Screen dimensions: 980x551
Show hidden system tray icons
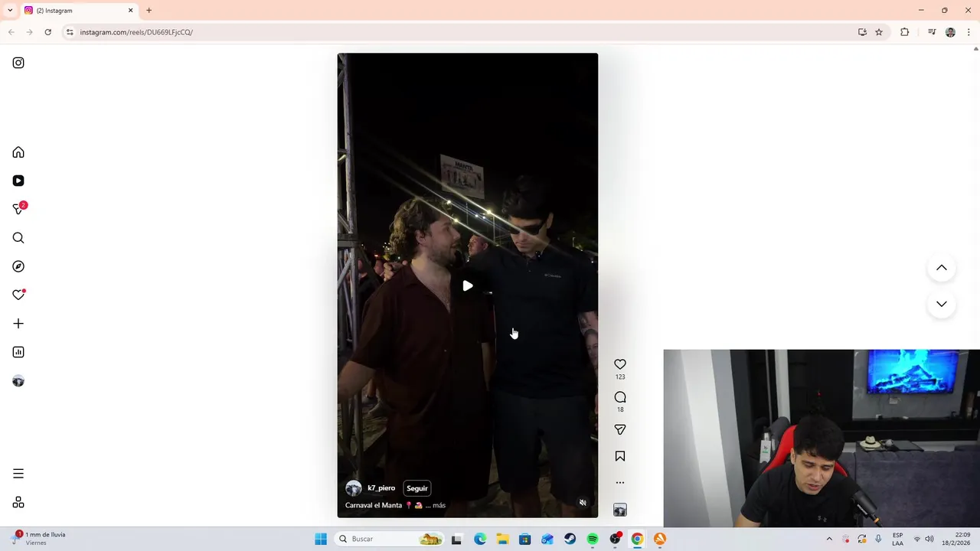(x=829, y=539)
